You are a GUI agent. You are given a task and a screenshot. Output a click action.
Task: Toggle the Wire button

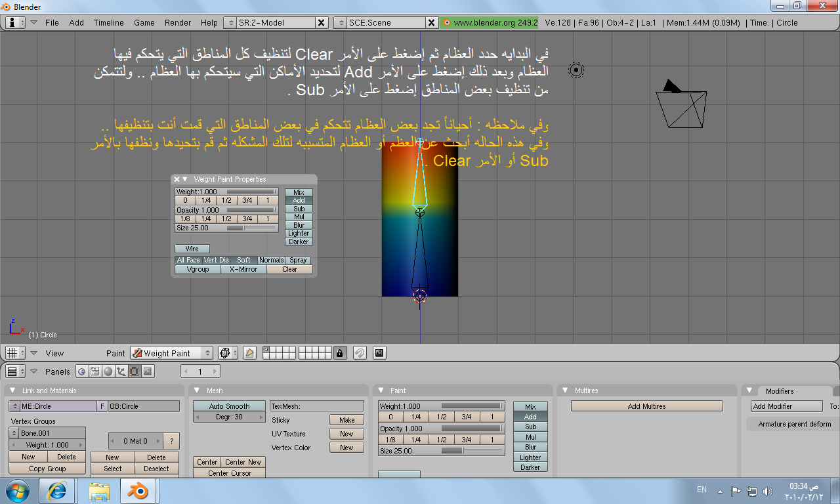(x=192, y=249)
